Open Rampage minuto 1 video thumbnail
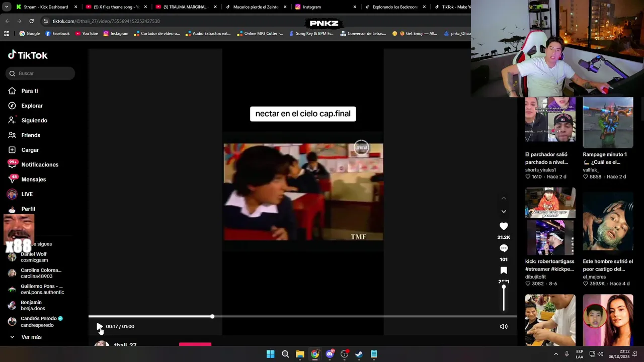The height and width of the screenshot is (362, 644). 608,123
